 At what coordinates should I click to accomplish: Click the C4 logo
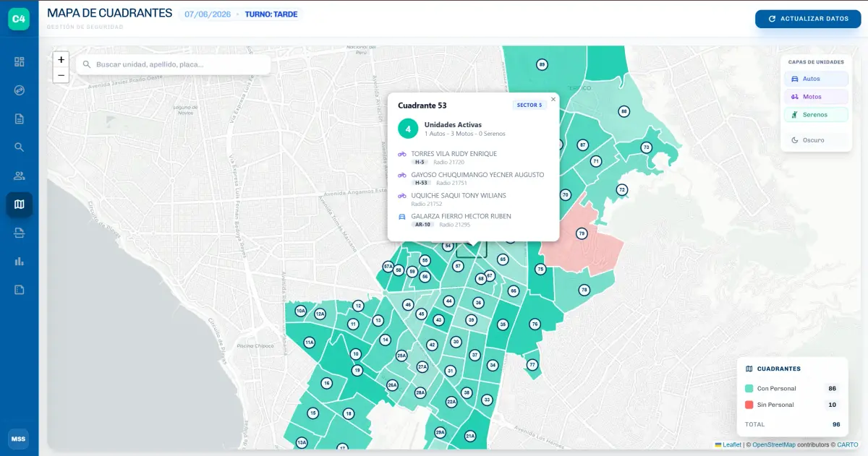pyautogui.click(x=19, y=20)
